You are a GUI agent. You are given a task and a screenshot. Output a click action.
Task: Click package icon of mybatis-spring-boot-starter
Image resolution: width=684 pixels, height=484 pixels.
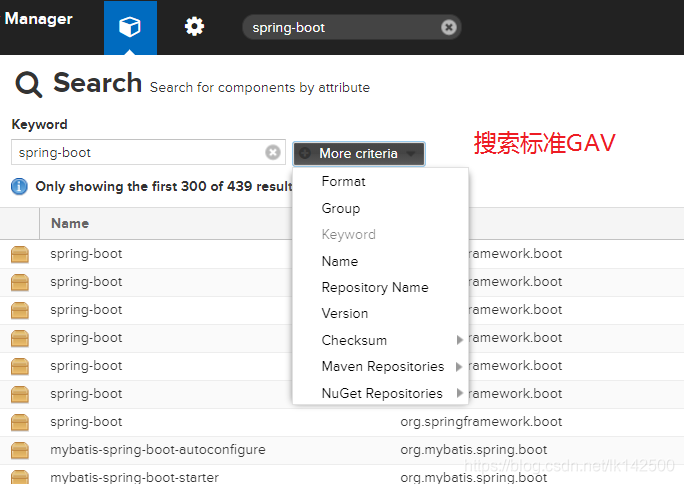click(20, 477)
